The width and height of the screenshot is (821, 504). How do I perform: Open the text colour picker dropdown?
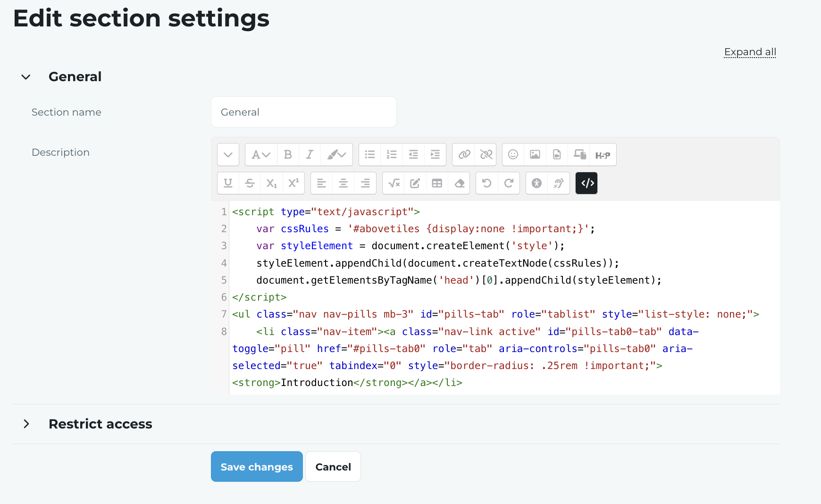click(x=336, y=155)
